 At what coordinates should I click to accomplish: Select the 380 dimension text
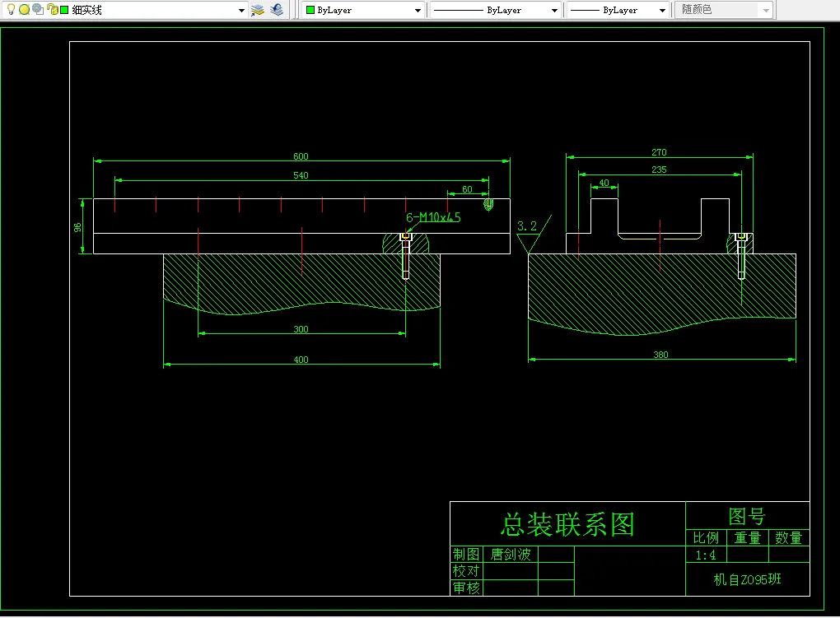(660, 355)
